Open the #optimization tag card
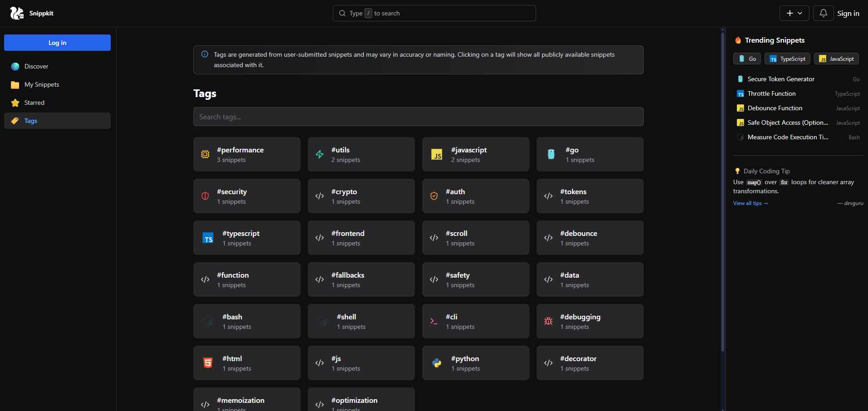Viewport: 868px width, 411px height. [x=361, y=399]
